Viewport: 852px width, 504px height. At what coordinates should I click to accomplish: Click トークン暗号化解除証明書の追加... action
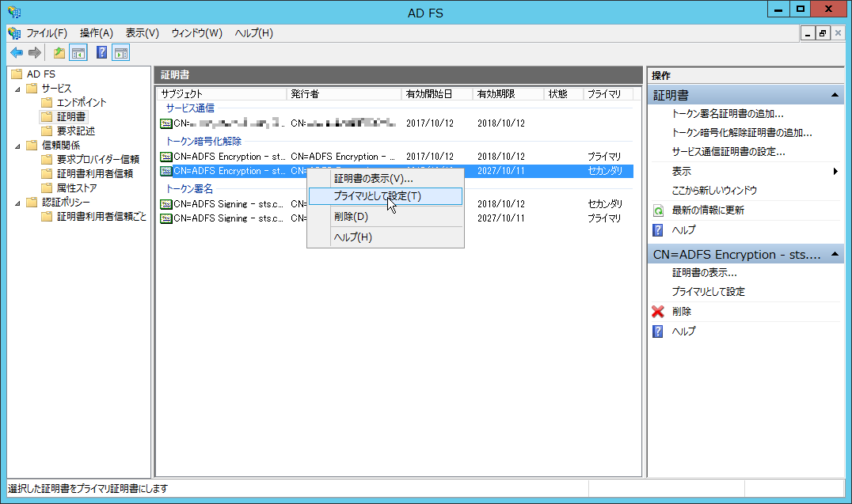click(x=742, y=132)
